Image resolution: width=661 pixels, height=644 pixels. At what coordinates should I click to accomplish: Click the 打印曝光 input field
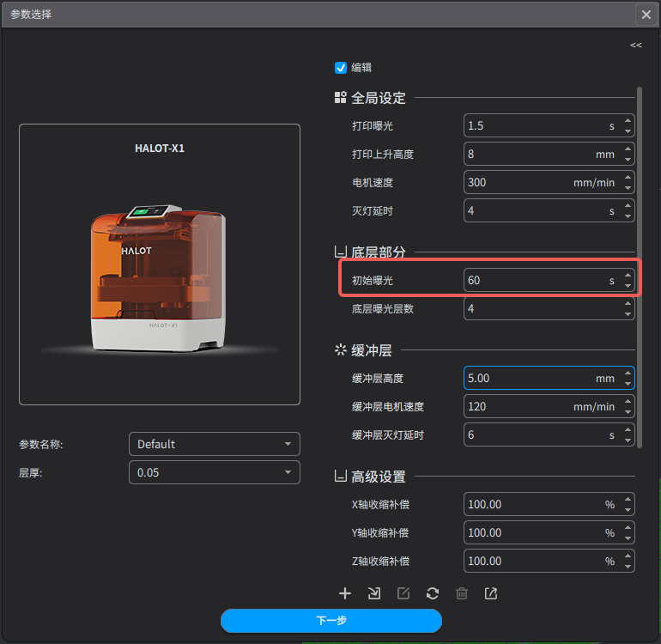[549, 125]
